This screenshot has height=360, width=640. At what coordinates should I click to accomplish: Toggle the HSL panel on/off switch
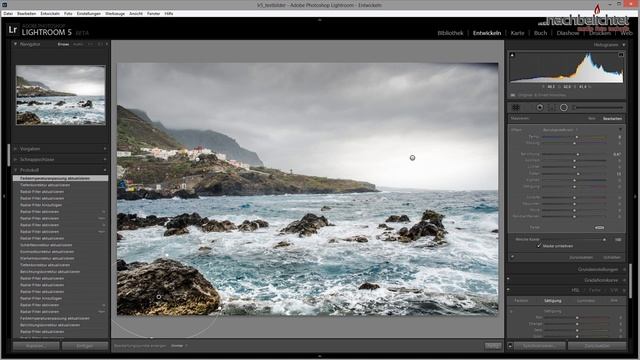[508, 290]
